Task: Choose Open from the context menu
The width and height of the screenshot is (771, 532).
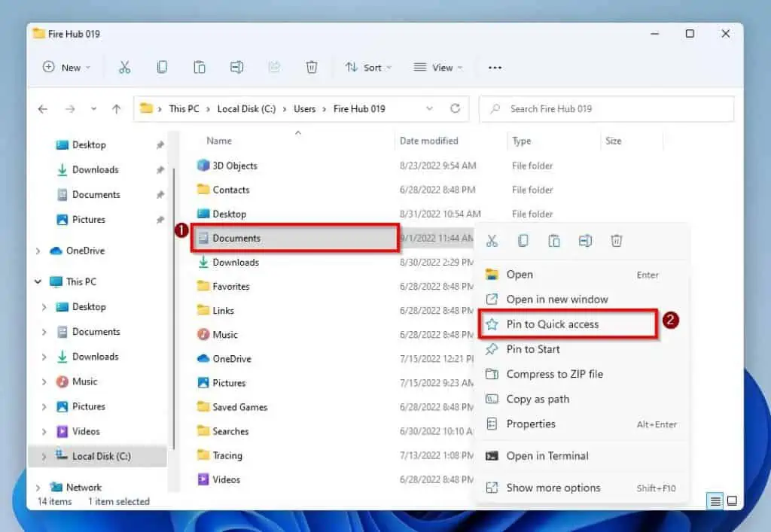Action: click(x=582, y=275)
